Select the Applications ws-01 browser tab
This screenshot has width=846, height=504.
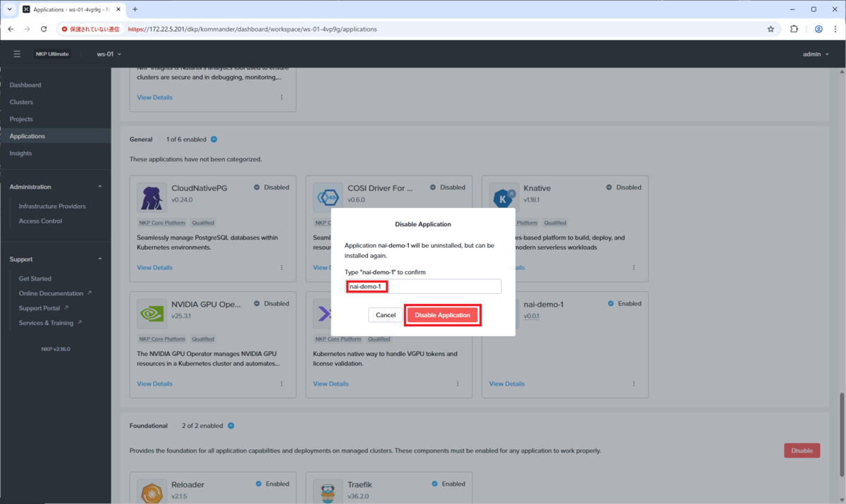click(x=70, y=9)
